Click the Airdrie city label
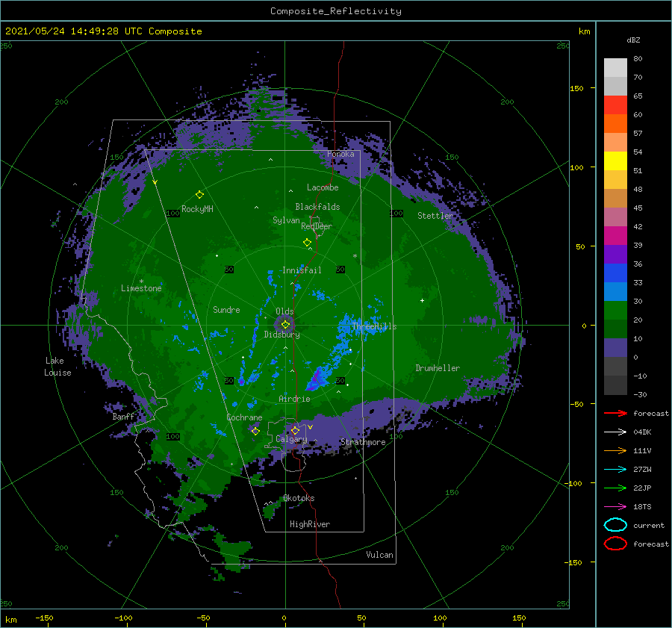The image size is (672, 628). 294,399
